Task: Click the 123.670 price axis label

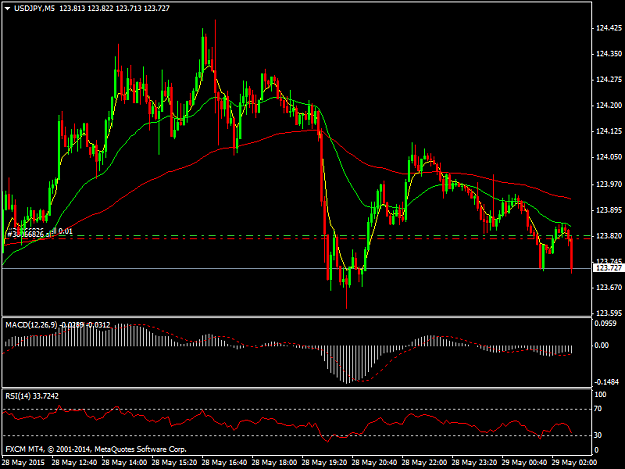Action: 609,287
